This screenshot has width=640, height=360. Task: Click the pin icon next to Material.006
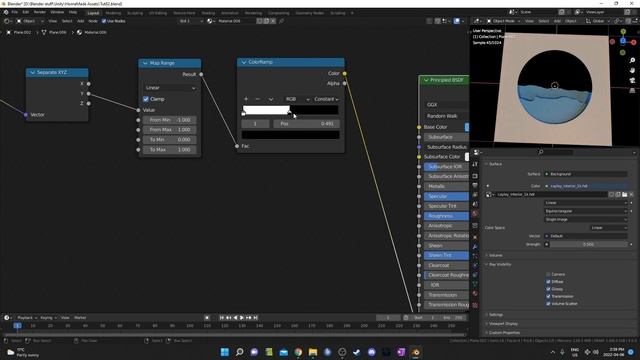[x=281, y=21]
